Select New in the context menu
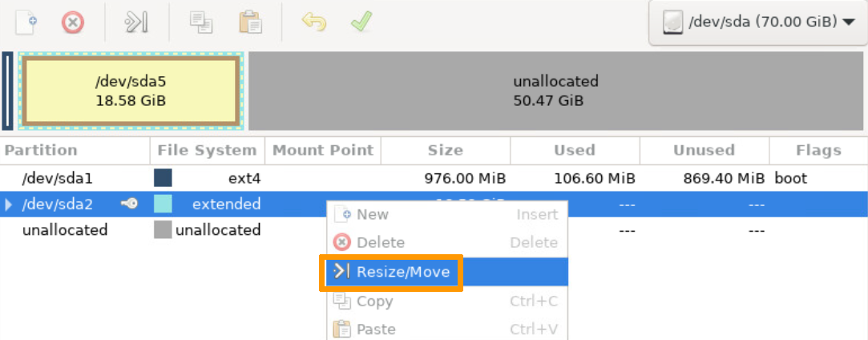 point(372,214)
